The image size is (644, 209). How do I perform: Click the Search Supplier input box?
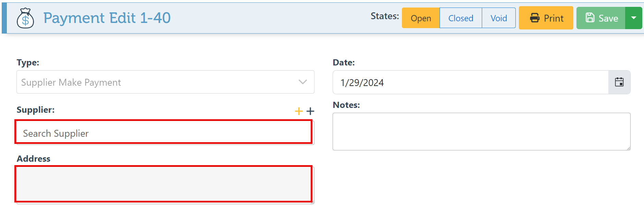coord(164,133)
